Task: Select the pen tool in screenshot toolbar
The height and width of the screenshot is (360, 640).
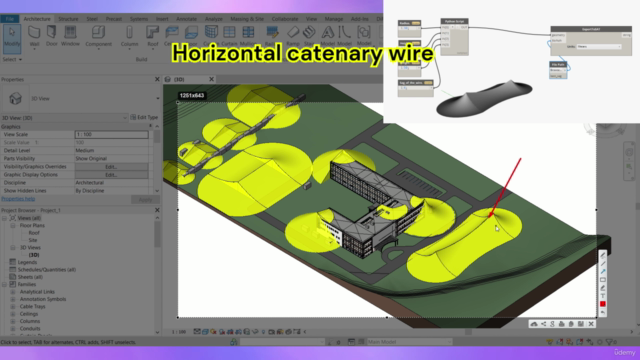Action: [603, 256]
